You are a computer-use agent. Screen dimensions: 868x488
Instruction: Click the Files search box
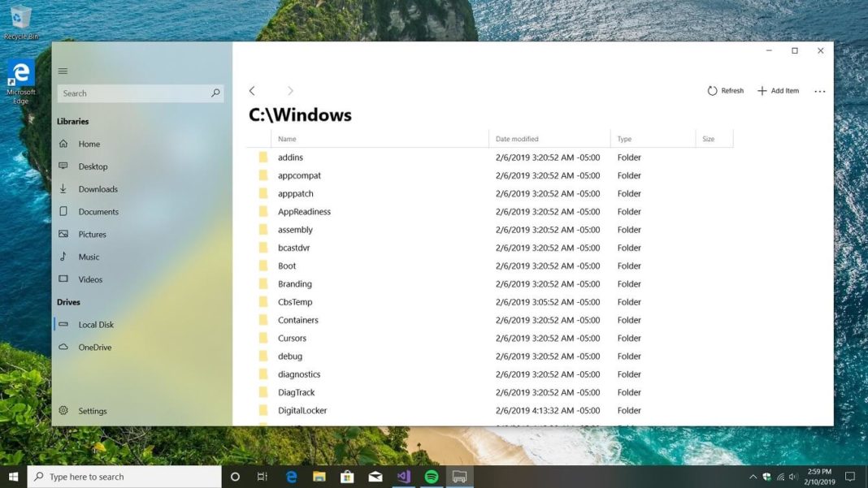pos(138,93)
